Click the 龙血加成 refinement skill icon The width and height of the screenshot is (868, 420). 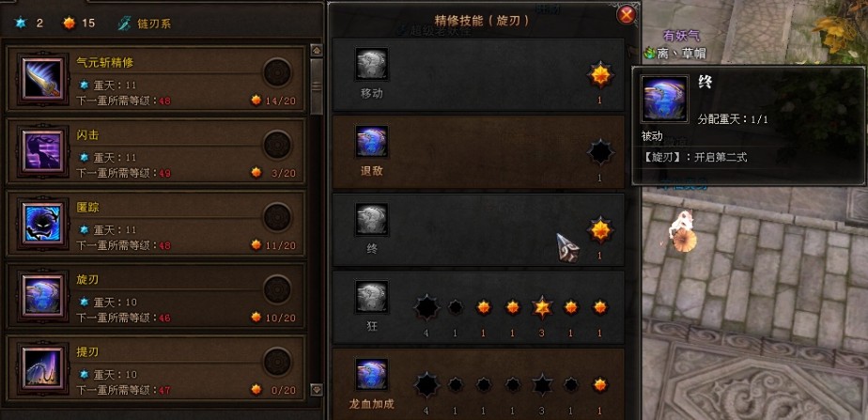(371, 374)
